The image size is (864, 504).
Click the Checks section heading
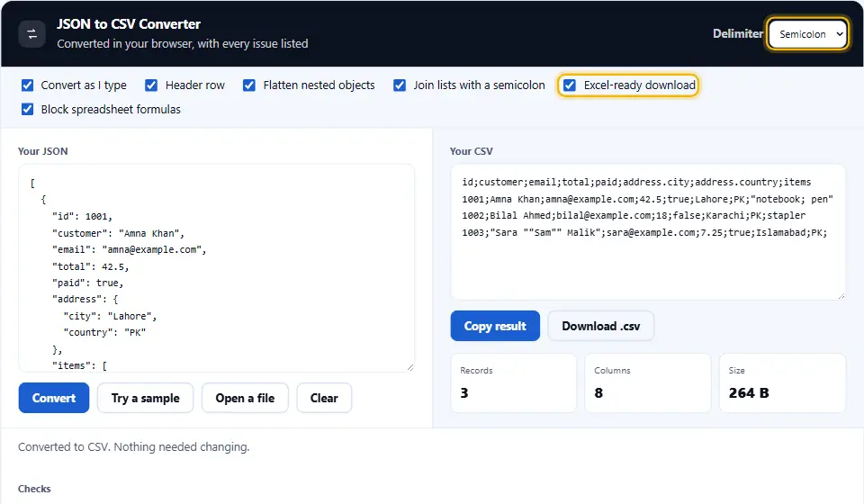coord(34,489)
